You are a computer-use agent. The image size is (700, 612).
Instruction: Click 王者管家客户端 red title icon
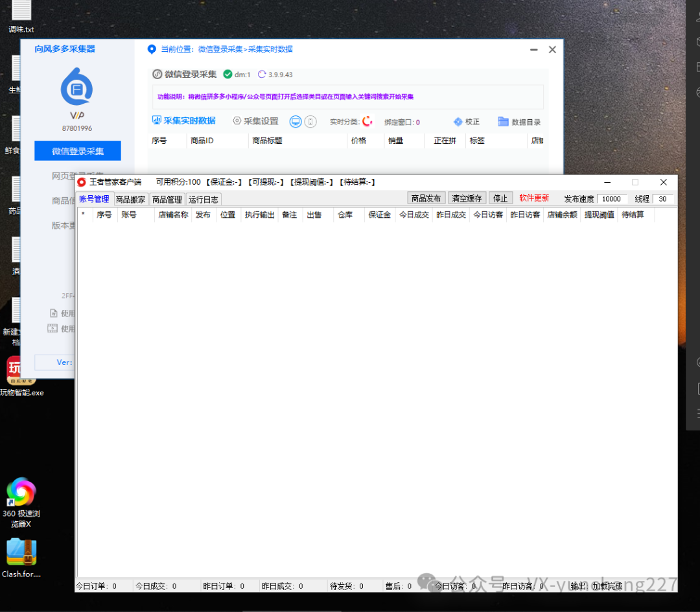click(82, 182)
